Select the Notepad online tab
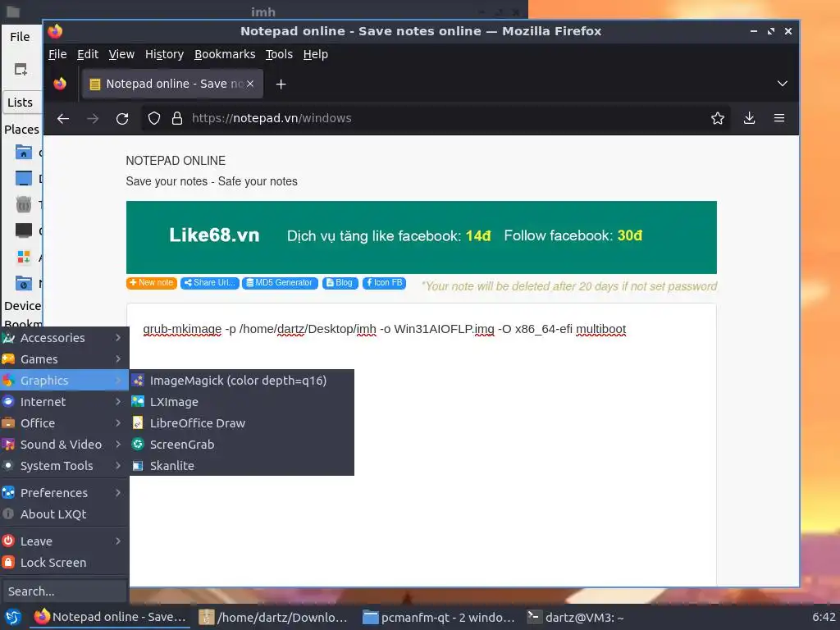 pyautogui.click(x=172, y=84)
